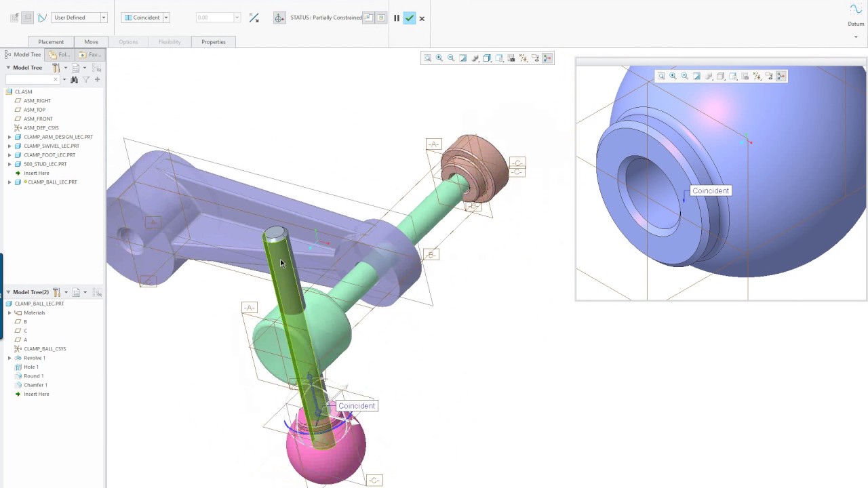
Task: Click the plus icon beside tree search
Action: [97, 79]
